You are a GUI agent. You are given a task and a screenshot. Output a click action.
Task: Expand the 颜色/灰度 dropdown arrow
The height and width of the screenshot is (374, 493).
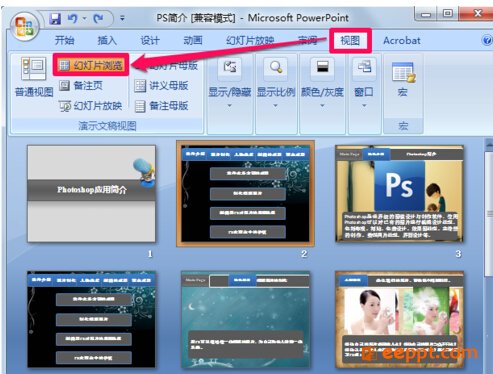tap(322, 106)
